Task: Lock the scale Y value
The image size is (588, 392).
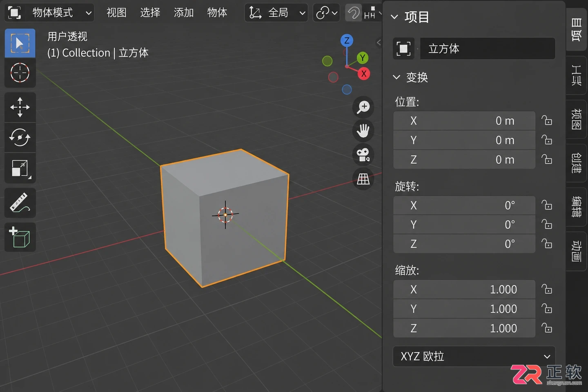Action: click(547, 309)
